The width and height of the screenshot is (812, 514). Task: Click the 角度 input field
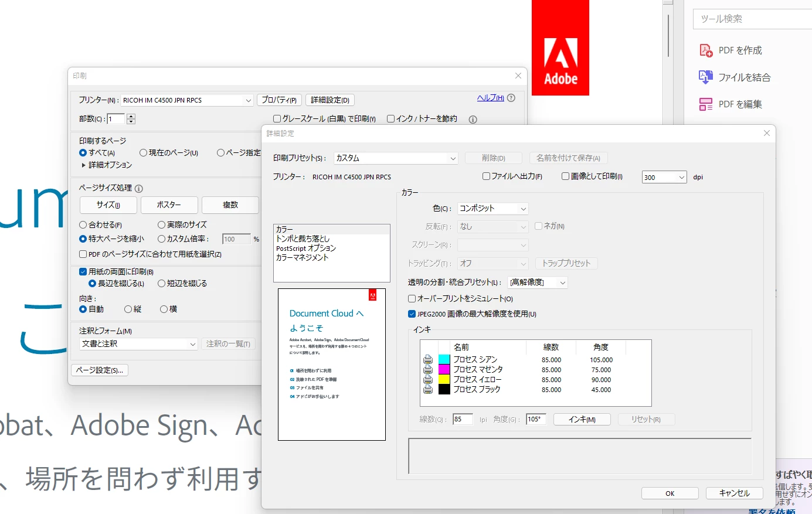[536, 420]
